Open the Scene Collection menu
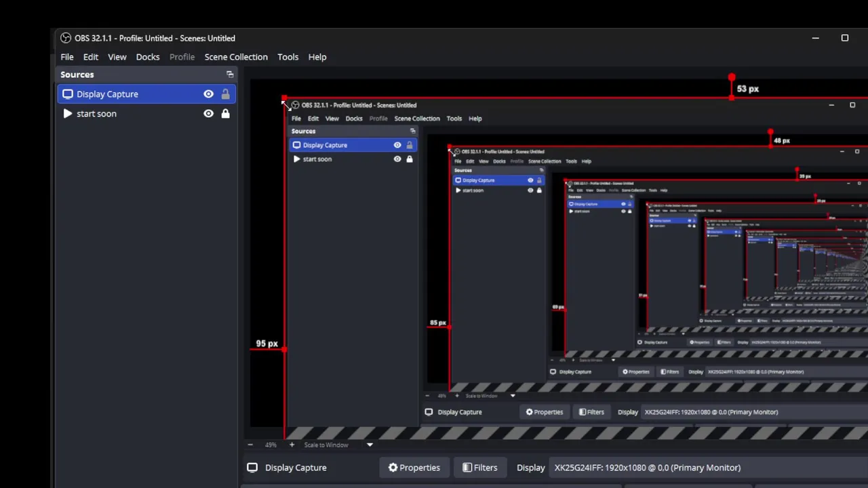The height and width of the screenshot is (488, 868). point(236,57)
